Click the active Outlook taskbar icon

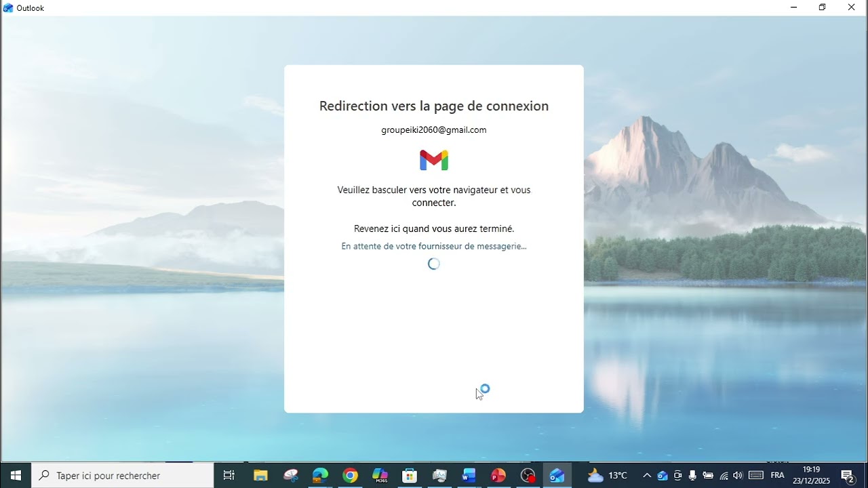[x=557, y=475]
